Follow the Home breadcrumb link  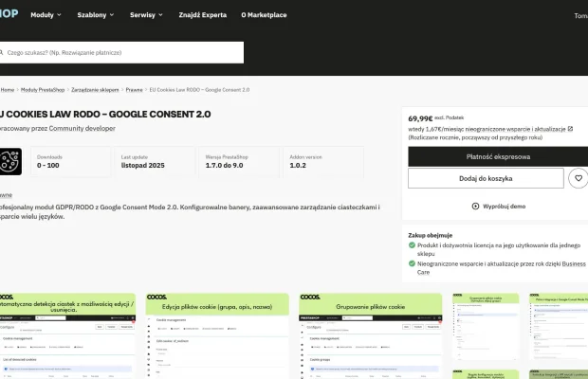point(8,90)
